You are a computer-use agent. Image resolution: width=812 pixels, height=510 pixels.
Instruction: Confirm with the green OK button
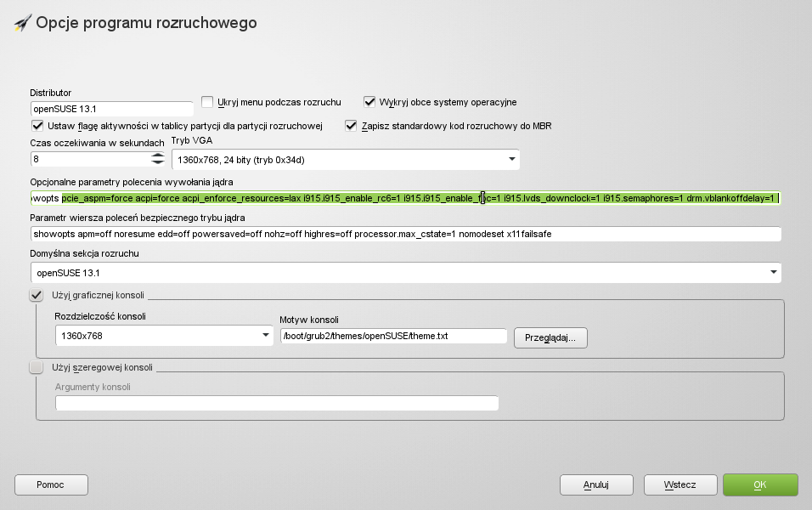759,484
